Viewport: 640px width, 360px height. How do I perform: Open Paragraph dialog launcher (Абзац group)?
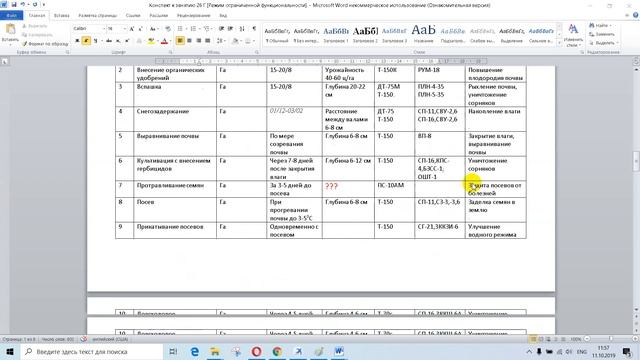[257, 52]
